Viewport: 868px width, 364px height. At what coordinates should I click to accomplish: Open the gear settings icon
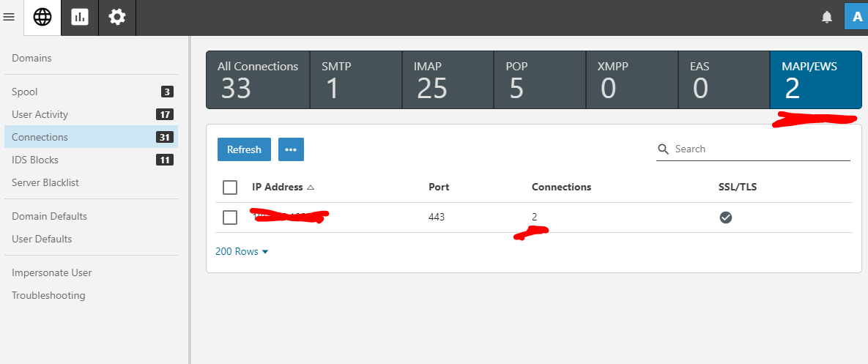[117, 18]
